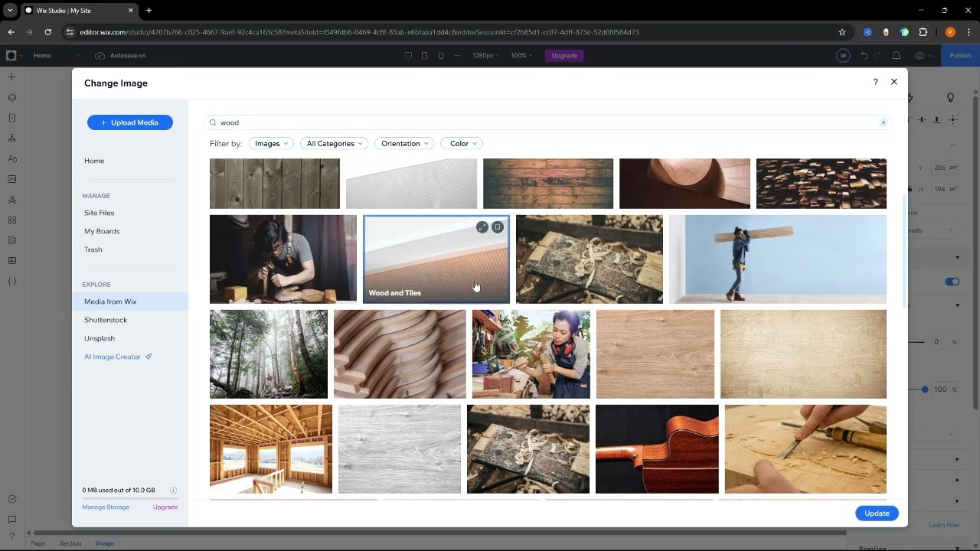Select the guitar body image thumbnail
This screenshot has height=551, width=980.
(657, 449)
